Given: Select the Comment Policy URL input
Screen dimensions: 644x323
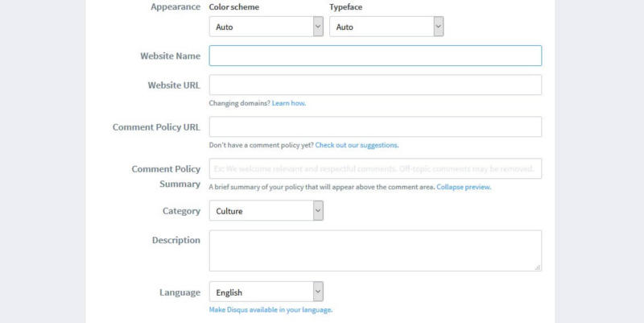Looking at the screenshot, I should pos(375,127).
